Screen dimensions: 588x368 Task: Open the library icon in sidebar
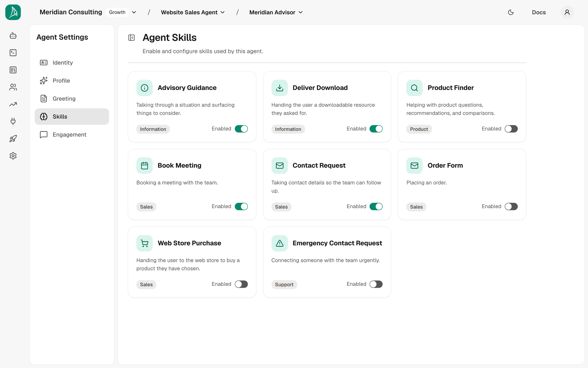13,70
